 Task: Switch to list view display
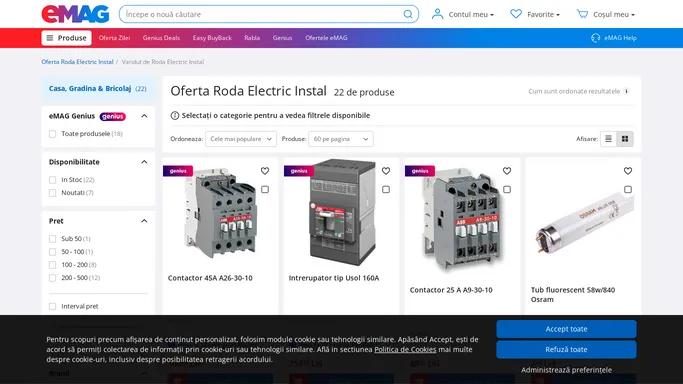tap(609, 139)
